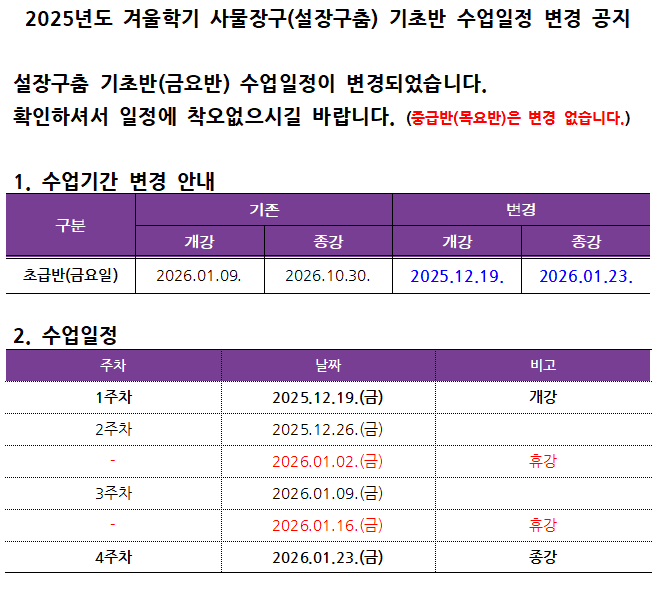Screen dimensions: 662x592
Task: Click 종강 in the 4주차 row
Action: pos(543,557)
